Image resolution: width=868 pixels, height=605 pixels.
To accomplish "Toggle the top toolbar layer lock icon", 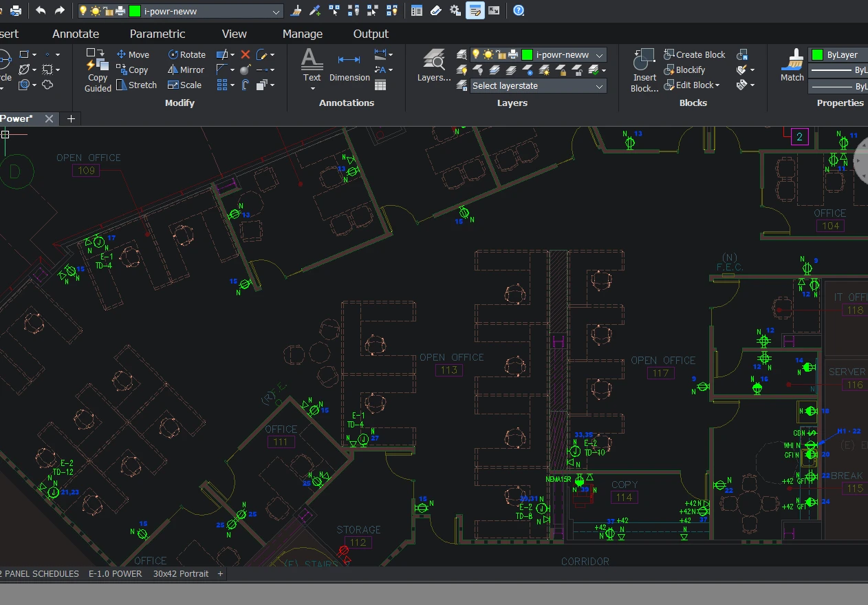I will (108, 11).
